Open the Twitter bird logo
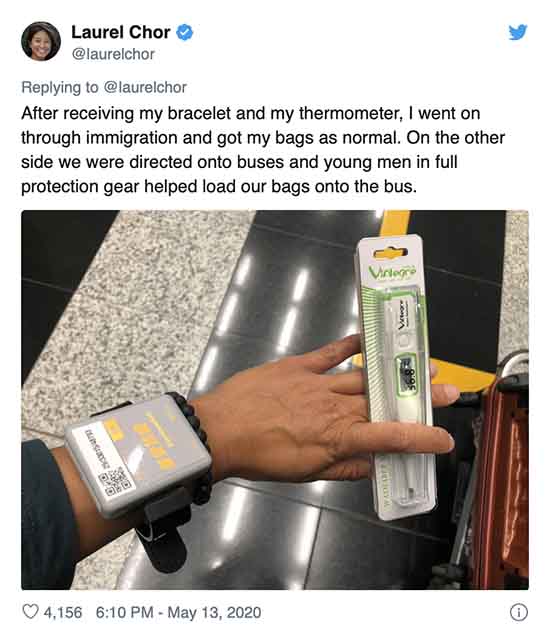This screenshot has width=550, height=635. point(518,32)
